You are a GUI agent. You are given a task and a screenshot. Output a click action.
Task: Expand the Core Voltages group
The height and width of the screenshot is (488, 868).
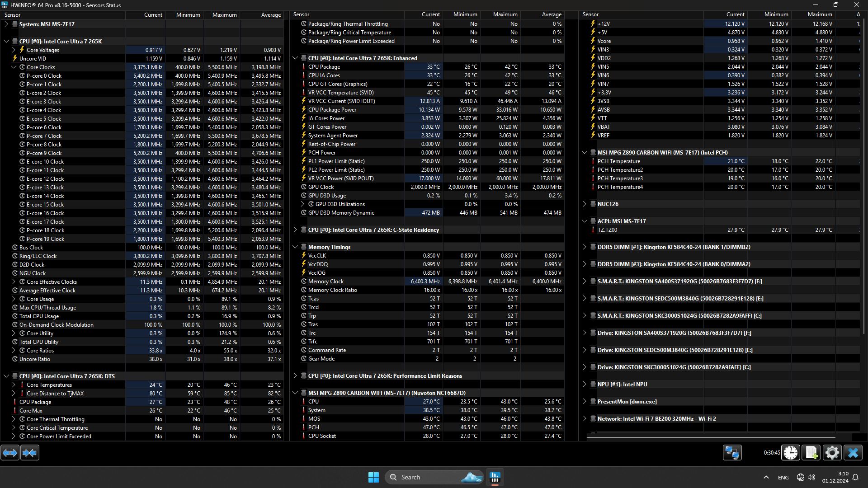pos(14,50)
